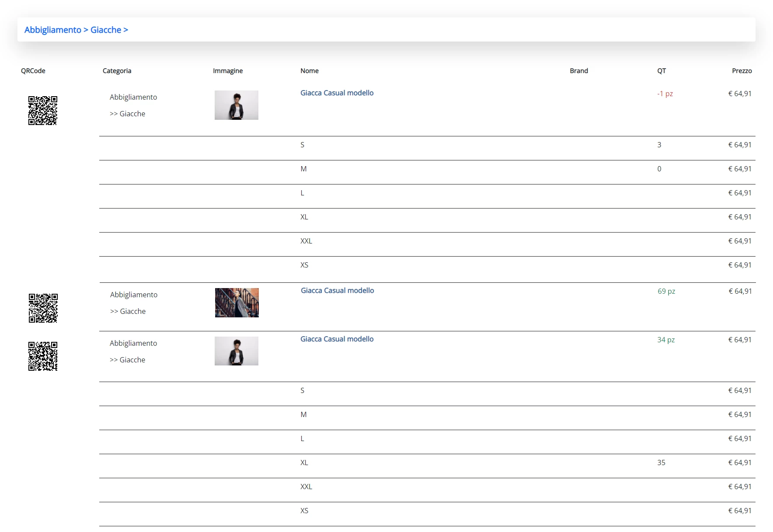Screen dimensions: 773x532
Task: Click the Nome column header
Action: pyautogui.click(x=310, y=71)
